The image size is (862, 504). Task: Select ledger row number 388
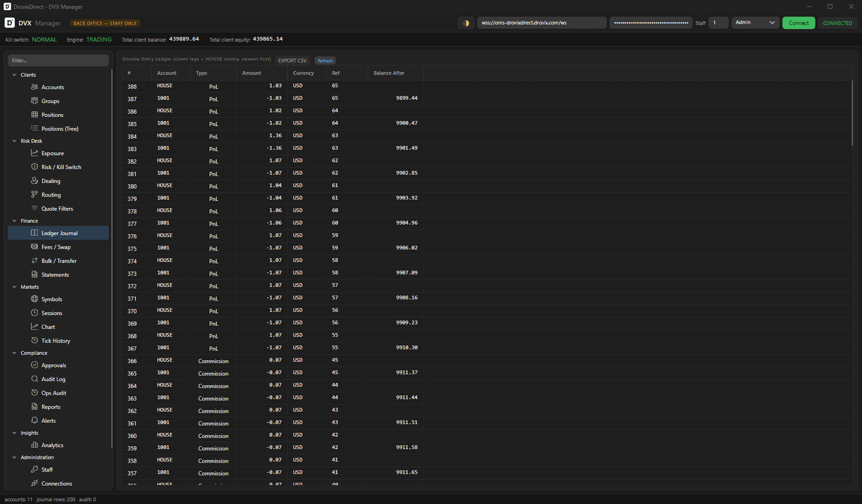click(x=132, y=86)
